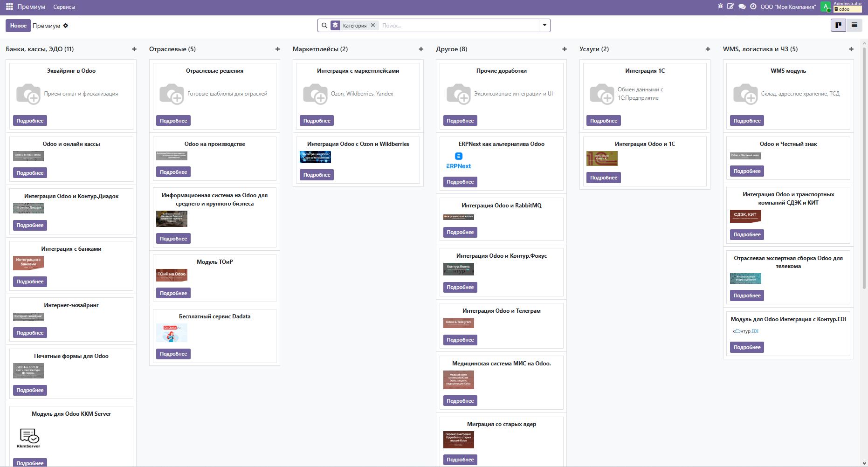Click camera placeholder on Интеграция 1С card
This screenshot has width=868, height=467.
coord(602,94)
